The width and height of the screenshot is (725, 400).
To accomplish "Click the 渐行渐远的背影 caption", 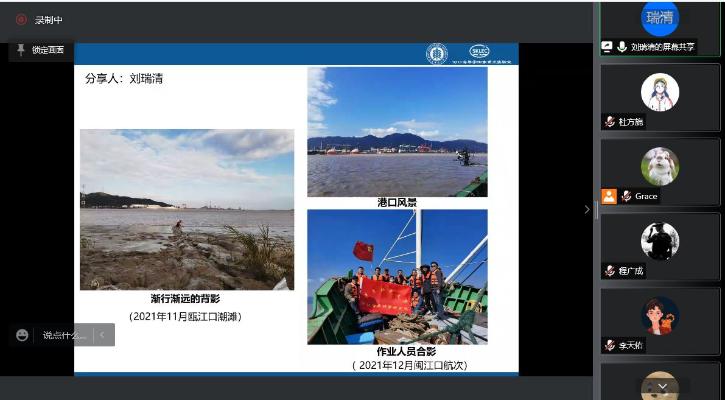I will point(185,299).
